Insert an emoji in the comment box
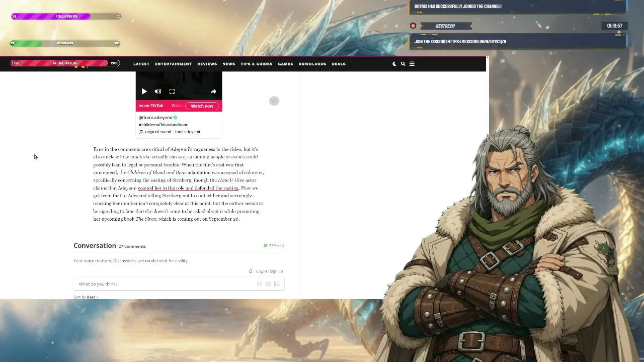 pyautogui.click(x=260, y=284)
